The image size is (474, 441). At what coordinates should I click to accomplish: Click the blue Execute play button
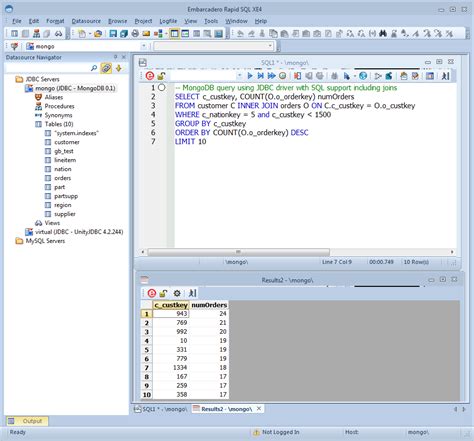249,76
